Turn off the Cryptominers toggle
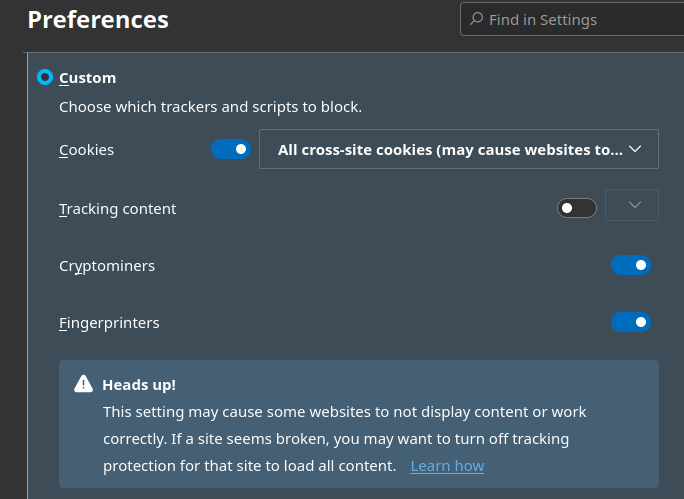Image resolution: width=684 pixels, height=499 pixels. click(x=630, y=265)
